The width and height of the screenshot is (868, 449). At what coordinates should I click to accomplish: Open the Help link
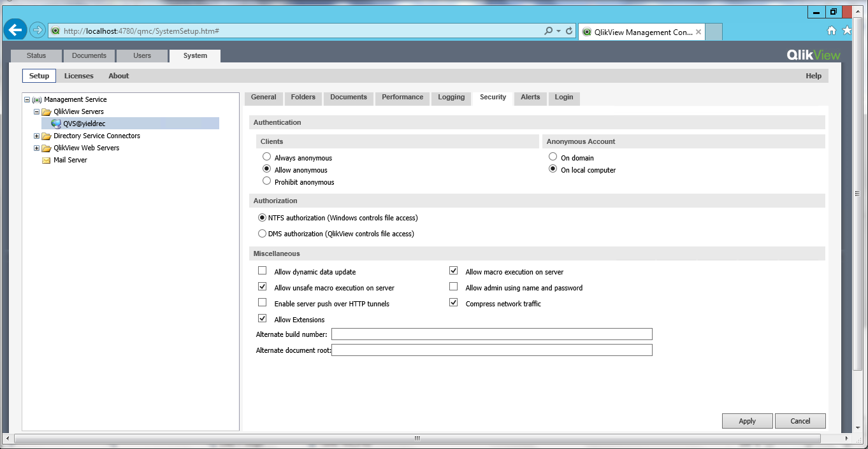coord(813,76)
